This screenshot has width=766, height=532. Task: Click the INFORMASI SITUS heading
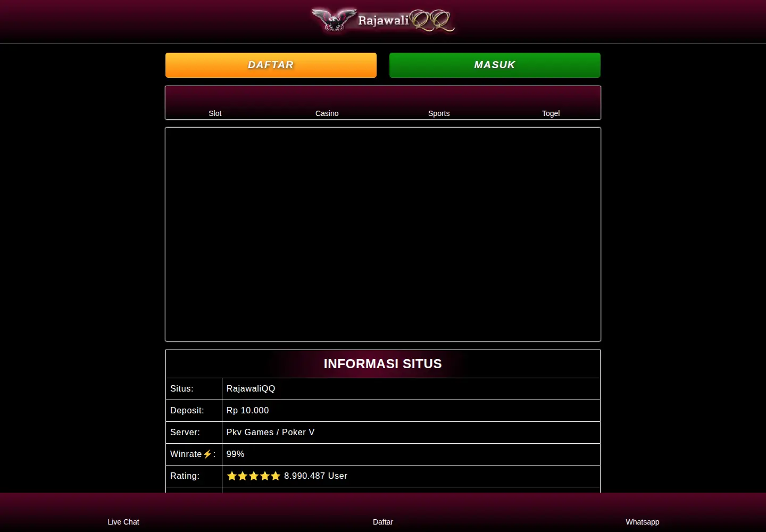[383, 364]
